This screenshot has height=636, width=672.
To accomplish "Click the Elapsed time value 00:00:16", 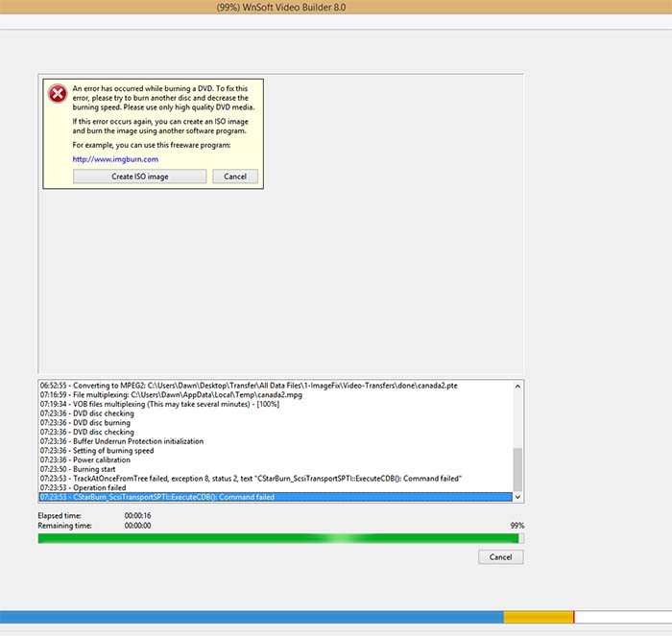I will click(137, 516).
